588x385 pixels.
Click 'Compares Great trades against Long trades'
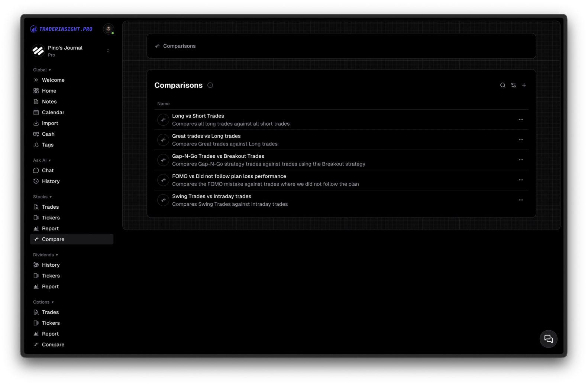coord(225,144)
